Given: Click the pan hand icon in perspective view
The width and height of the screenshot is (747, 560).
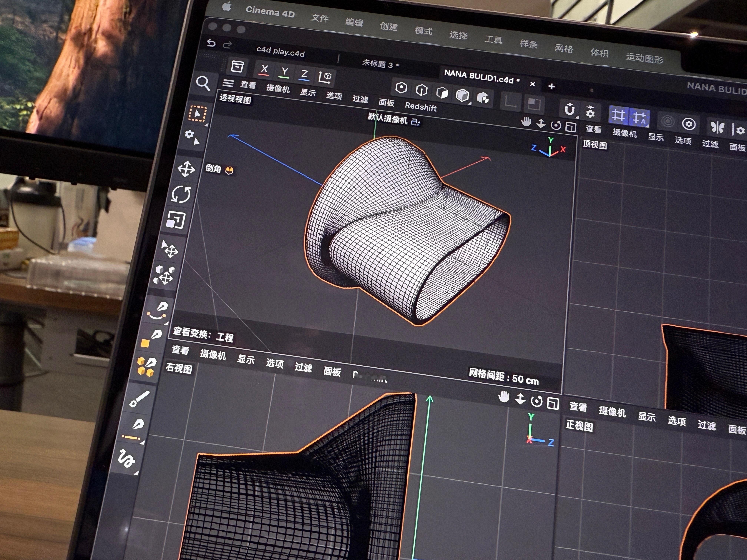Looking at the screenshot, I should [x=526, y=121].
